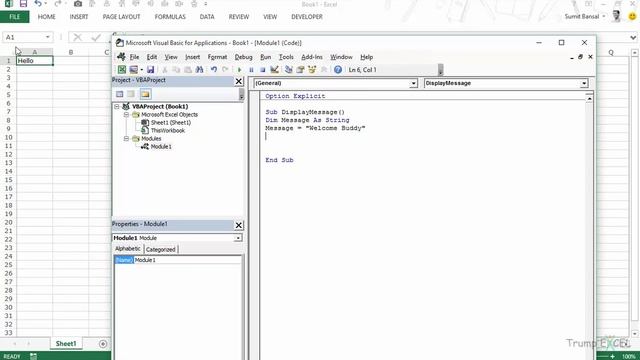640x360 pixels.
Task: Switch to the Categorized properties tab
Action: tap(160, 249)
